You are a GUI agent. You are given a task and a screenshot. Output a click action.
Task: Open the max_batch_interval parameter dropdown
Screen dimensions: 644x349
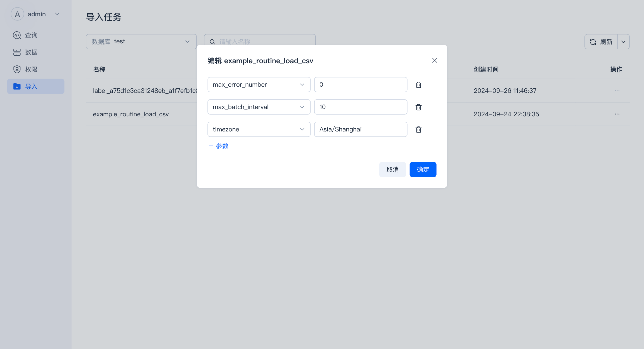click(x=259, y=107)
